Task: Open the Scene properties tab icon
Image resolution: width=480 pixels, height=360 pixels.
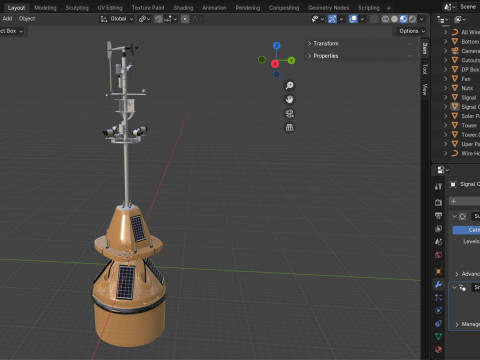Action: click(x=438, y=242)
